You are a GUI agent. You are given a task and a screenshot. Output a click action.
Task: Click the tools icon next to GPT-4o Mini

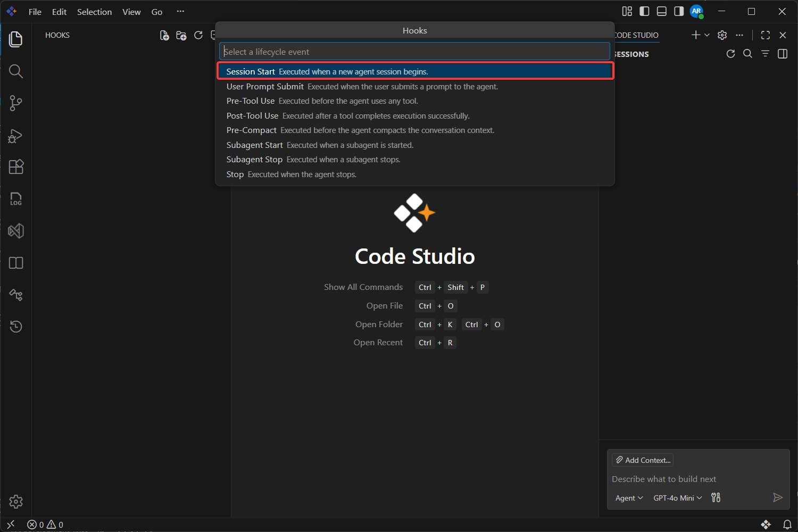[x=716, y=497]
